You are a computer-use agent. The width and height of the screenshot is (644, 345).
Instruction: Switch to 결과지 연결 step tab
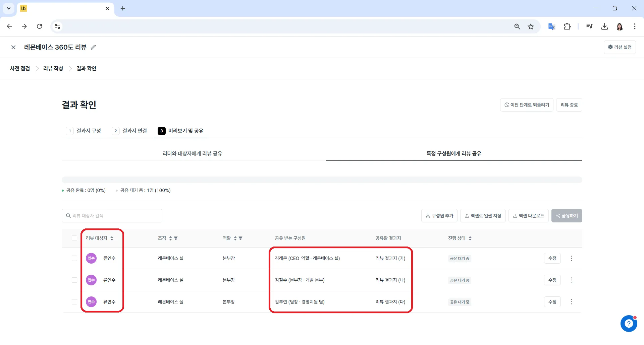tap(130, 131)
